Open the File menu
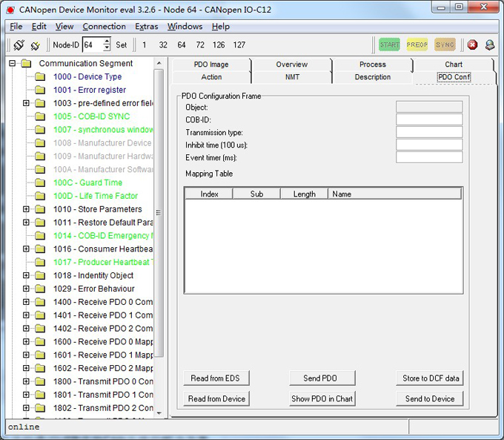504x440 pixels. [16, 27]
